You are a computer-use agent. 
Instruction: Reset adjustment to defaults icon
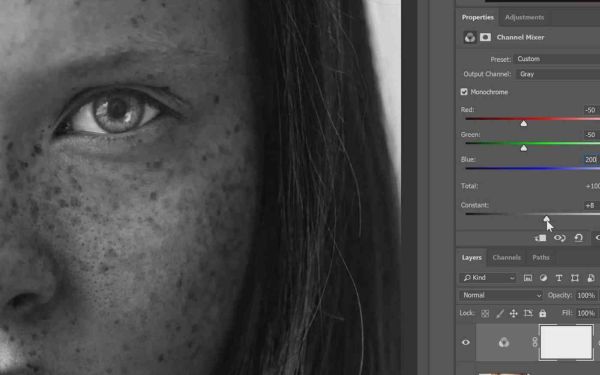click(x=579, y=238)
